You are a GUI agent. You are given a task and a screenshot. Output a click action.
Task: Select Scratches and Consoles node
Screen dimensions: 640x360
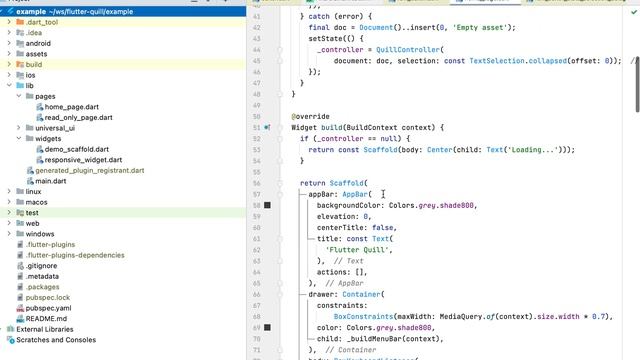pos(56,340)
